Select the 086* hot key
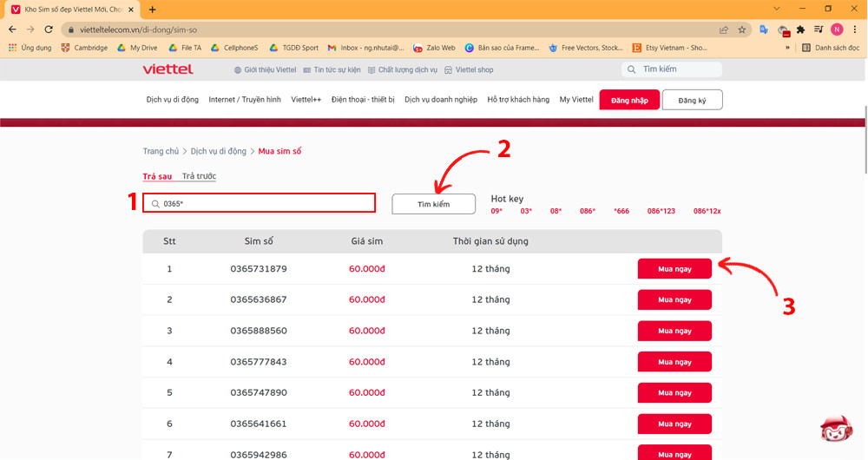 (x=588, y=211)
